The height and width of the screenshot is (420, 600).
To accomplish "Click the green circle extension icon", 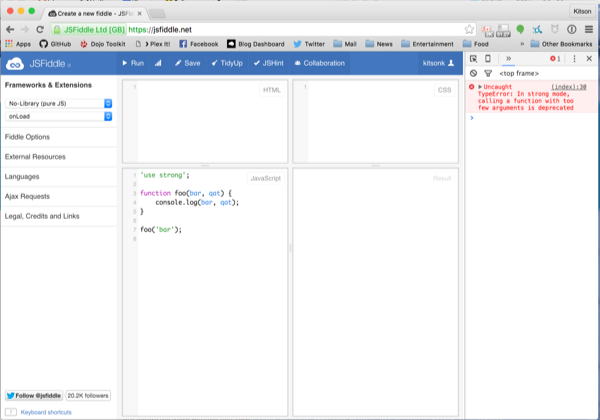I will [520, 29].
